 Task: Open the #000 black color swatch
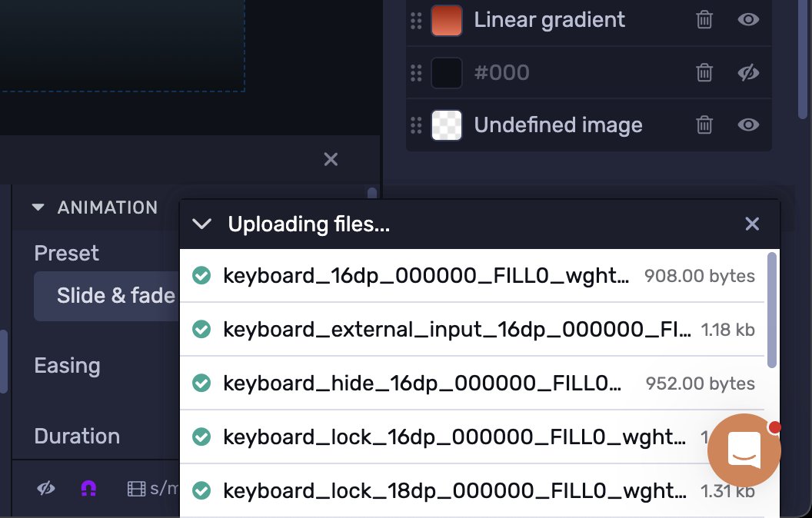[x=447, y=73]
